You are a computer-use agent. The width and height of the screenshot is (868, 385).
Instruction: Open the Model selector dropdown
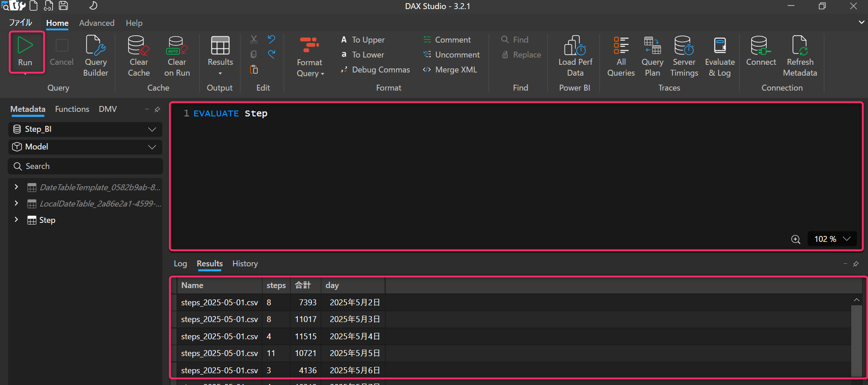tap(85, 147)
